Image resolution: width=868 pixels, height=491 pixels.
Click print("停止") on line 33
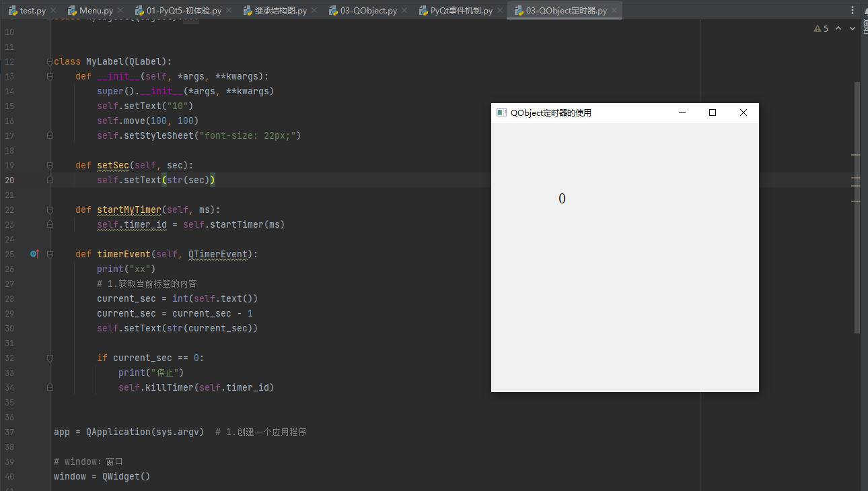tap(151, 373)
